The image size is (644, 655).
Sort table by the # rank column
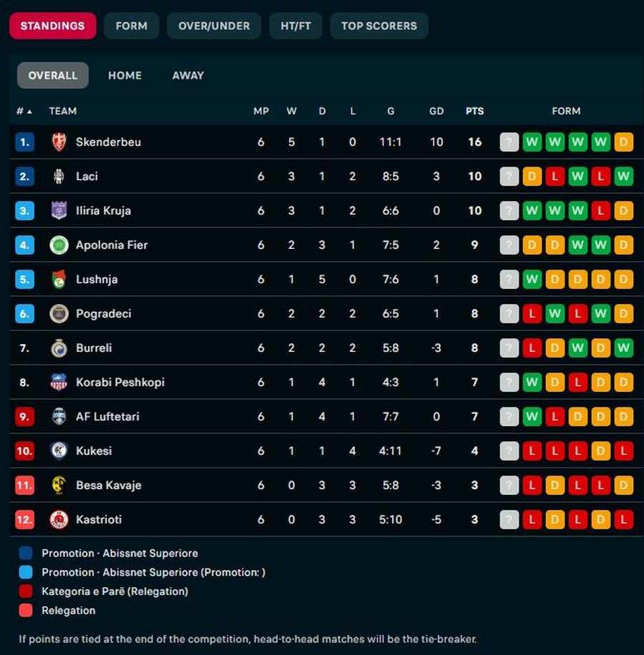pyautogui.click(x=24, y=111)
